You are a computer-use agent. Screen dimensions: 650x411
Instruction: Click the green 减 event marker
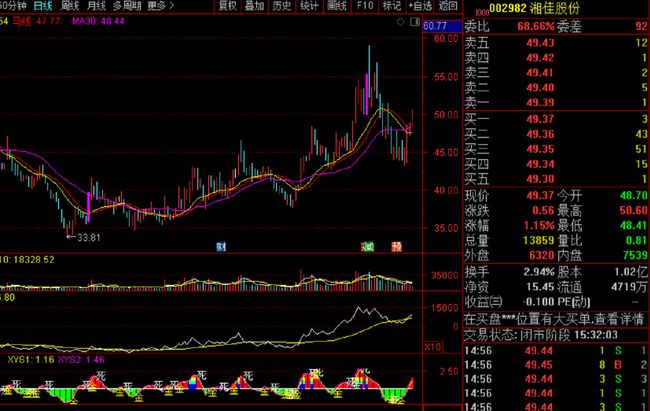click(x=368, y=245)
